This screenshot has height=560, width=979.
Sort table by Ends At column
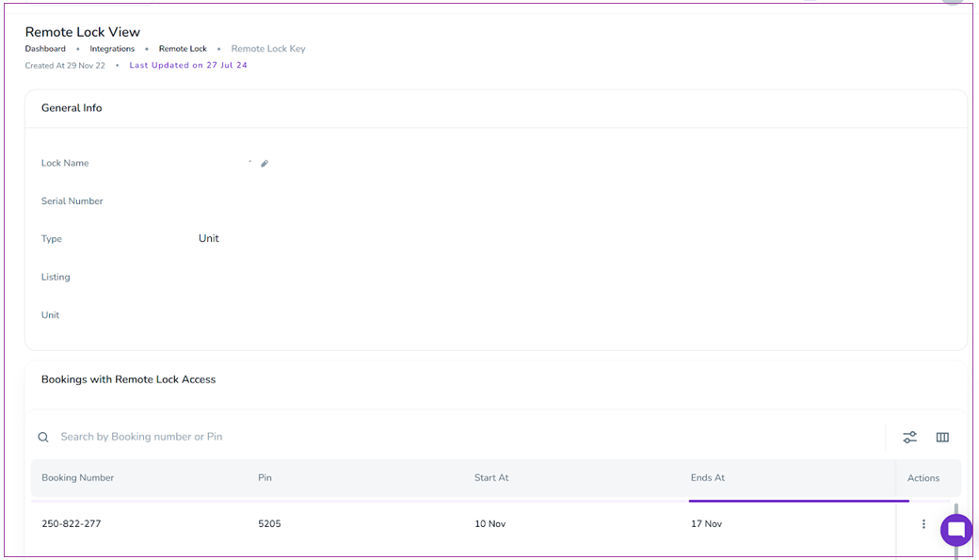pos(708,478)
